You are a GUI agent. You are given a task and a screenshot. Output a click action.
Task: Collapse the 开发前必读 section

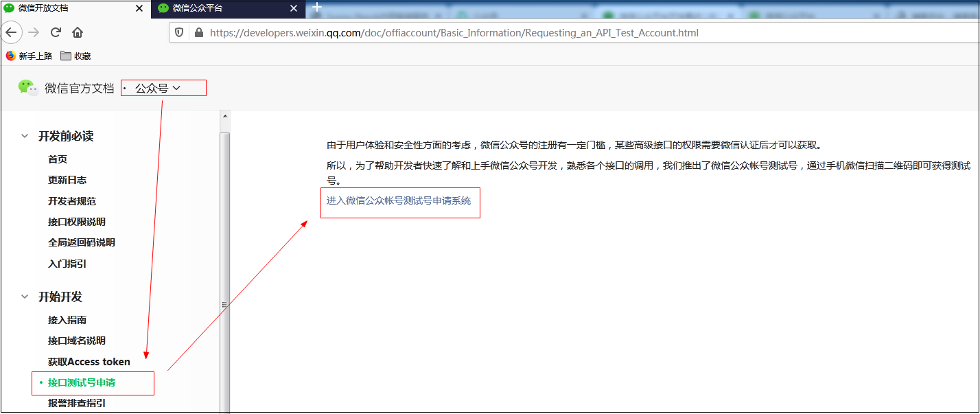[25, 136]
